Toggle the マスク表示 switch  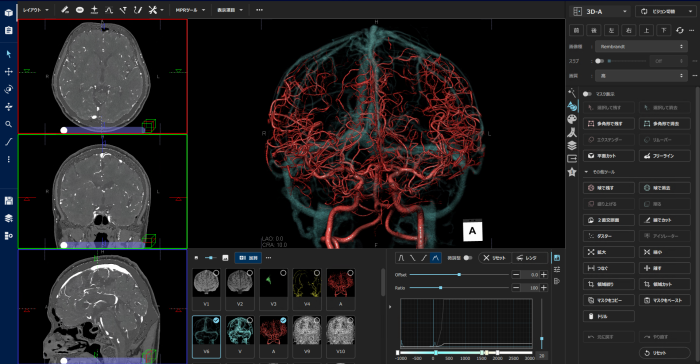pos(587,94)
